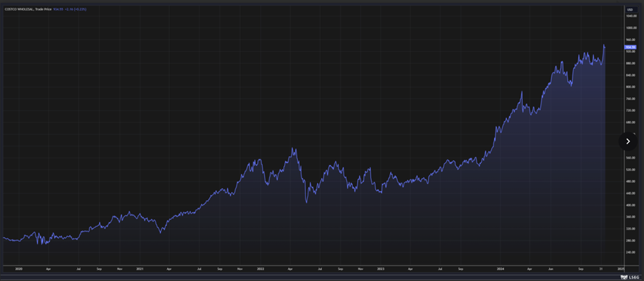This screenshot has width=644, height=281.
Task: Jump to 2022 on the time axis
Action: click(261, 270)
